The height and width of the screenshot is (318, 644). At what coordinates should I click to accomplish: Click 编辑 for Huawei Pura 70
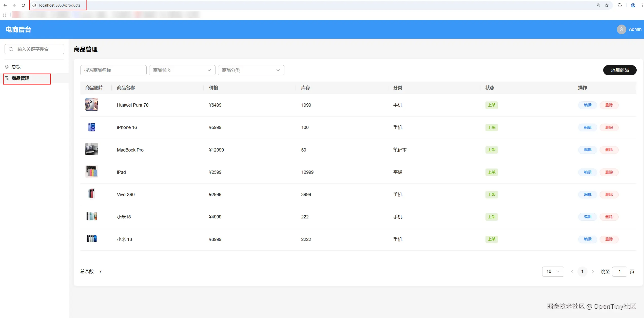[x=588, y=105]
